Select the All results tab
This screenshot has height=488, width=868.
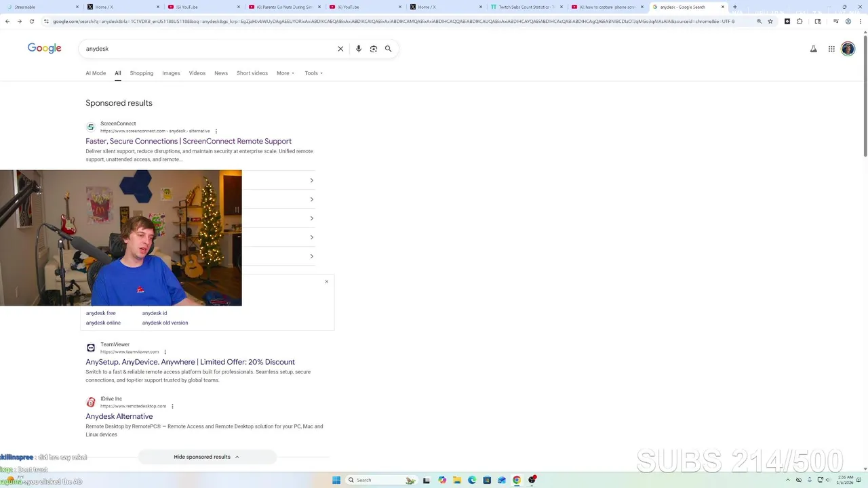pyautogui.click(x=117, y=73)
